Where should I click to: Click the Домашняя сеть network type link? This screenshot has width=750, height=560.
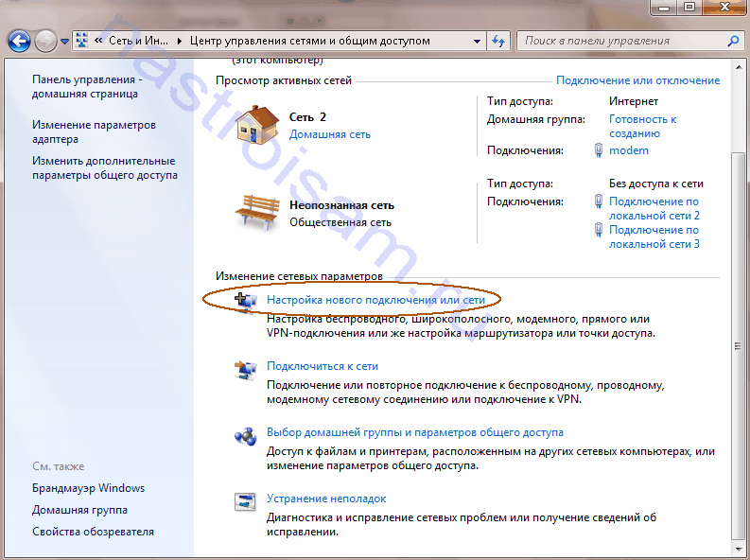click(329, 134)
